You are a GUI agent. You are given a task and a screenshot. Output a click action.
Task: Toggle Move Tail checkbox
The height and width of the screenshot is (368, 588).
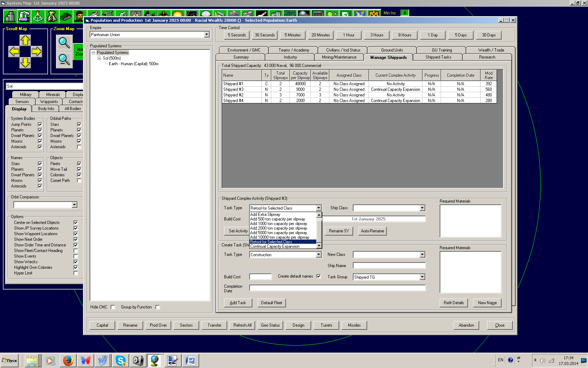click(79, 169)
